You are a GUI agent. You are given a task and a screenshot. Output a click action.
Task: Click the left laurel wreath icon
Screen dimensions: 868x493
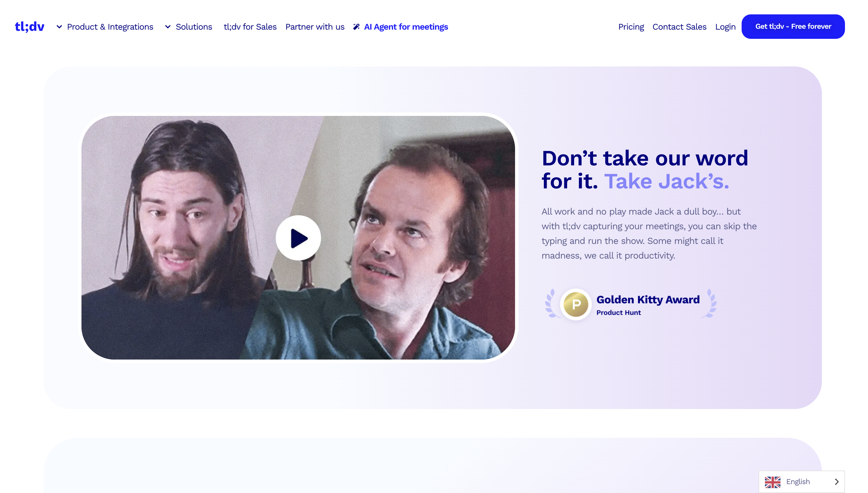point(551,303)
